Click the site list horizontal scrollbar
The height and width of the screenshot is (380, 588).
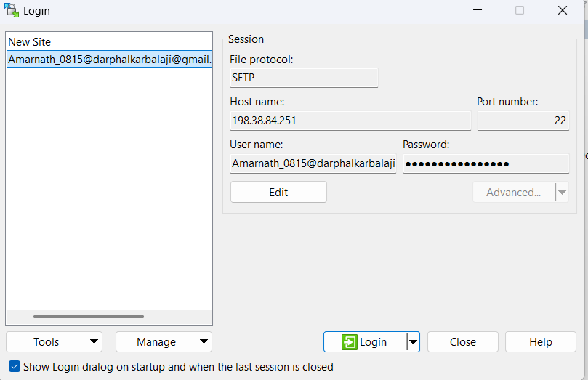click(89, 316)
